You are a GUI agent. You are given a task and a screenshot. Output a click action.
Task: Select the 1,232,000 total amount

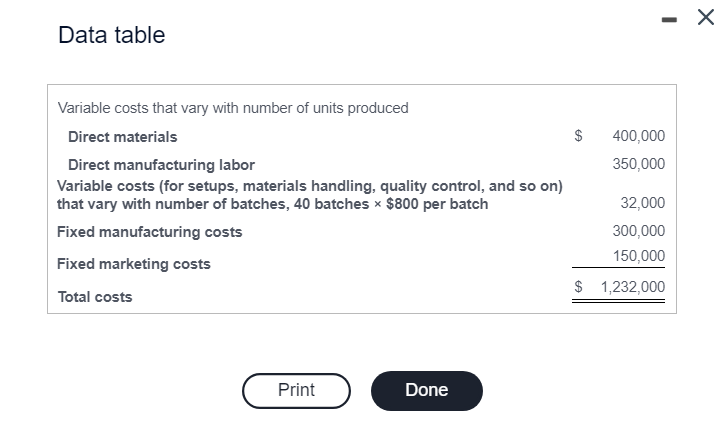click(x=632, y=287)
